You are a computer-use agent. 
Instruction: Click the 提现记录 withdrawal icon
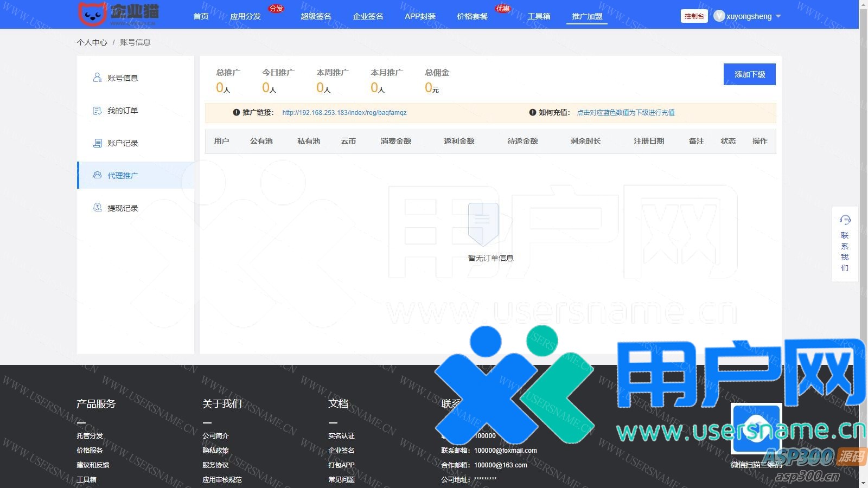point(97,208)
